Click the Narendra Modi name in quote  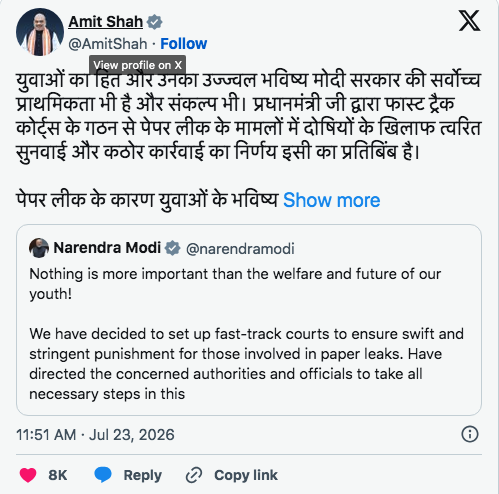pos(107,248)
